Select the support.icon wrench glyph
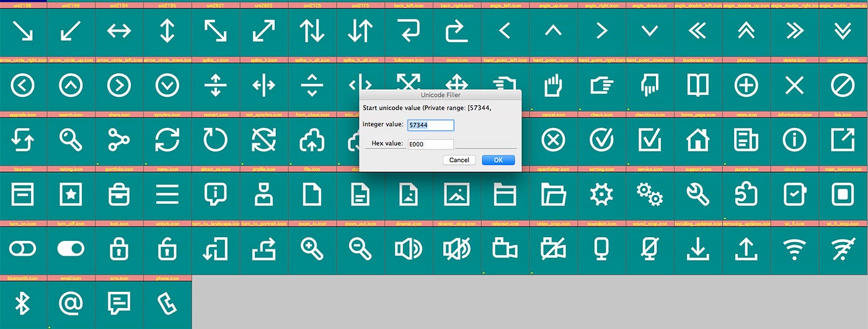This screenshot has height=329, width=868. 697,195
